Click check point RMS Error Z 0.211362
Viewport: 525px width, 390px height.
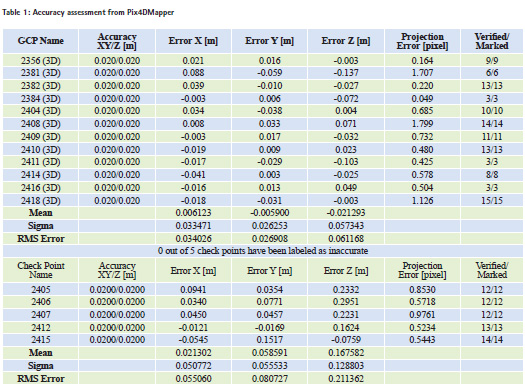click(346, 379)
